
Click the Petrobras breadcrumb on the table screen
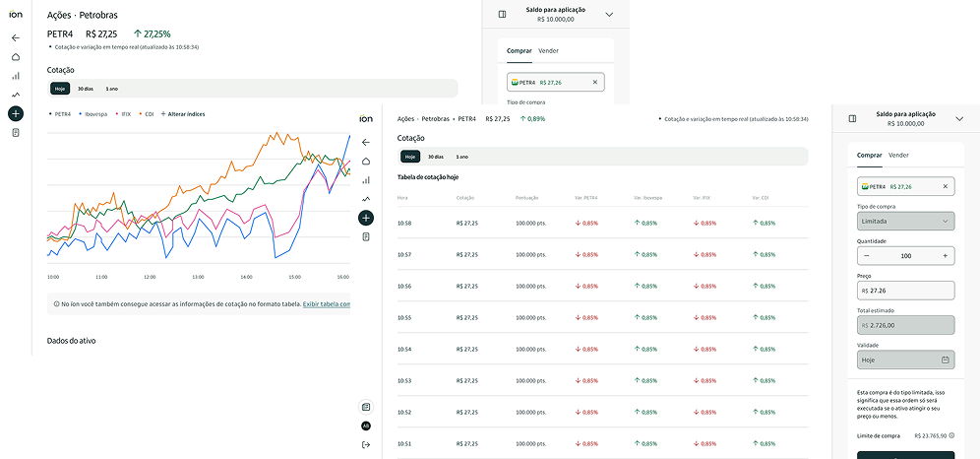click(x=436, y=119)
